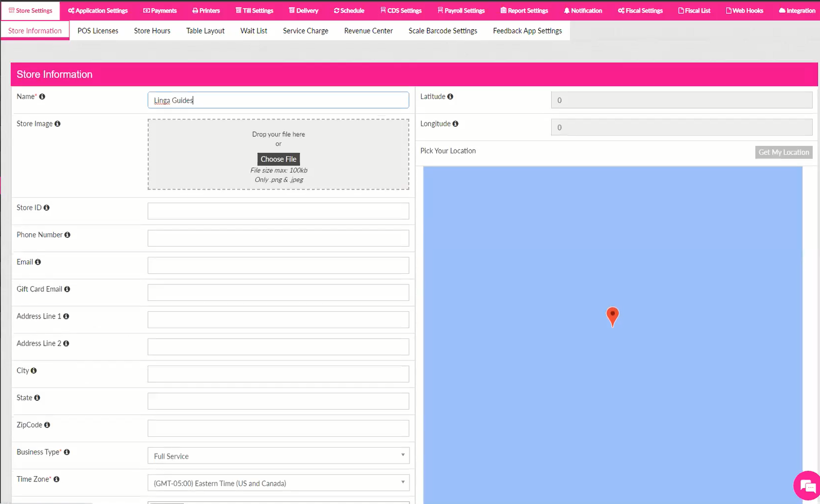Click into the Store ID field
The image size is (820, 504).
(279, 211)
